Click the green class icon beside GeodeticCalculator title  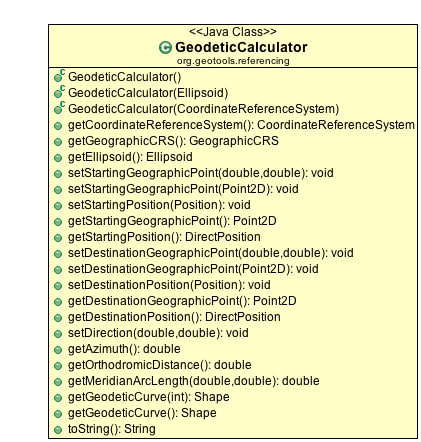tap(165, 48)
